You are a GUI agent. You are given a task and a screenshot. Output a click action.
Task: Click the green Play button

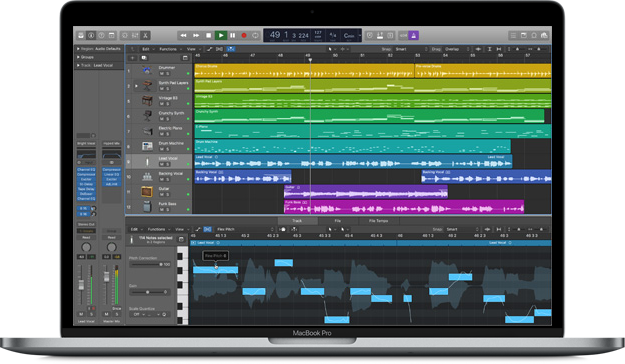tap(221, 35)
